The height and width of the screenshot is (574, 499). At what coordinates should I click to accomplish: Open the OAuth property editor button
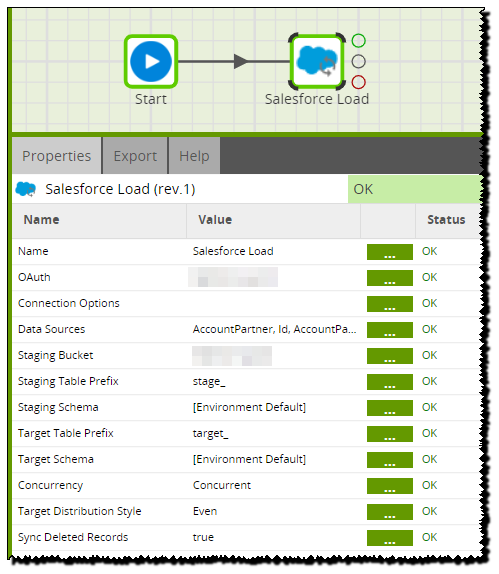(390, 278)
